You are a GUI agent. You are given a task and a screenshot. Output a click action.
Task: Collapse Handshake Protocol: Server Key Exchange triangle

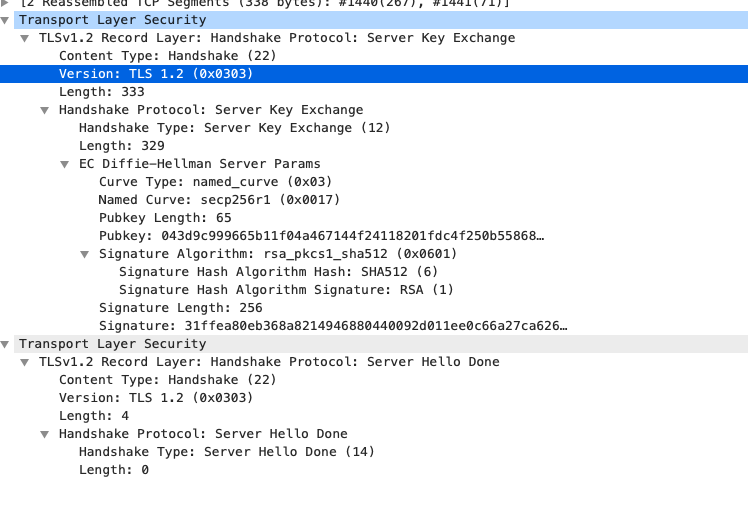coord(45,110)
